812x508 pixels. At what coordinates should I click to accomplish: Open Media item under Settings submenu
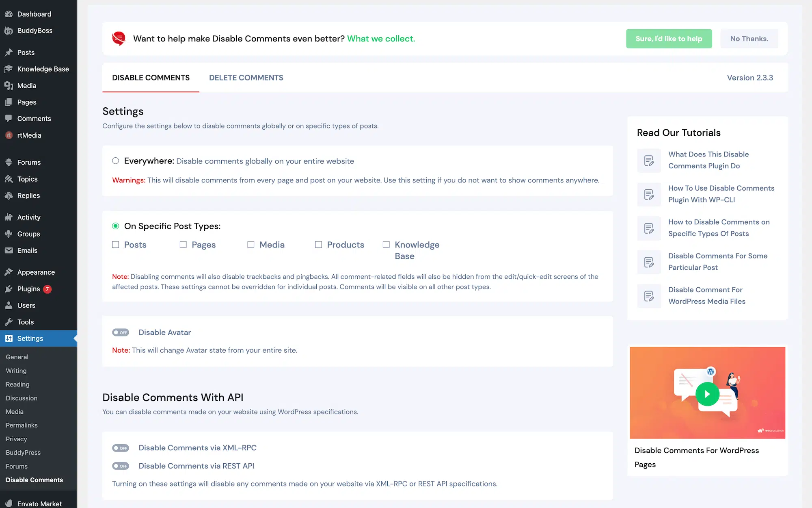(x=15, y=412)
